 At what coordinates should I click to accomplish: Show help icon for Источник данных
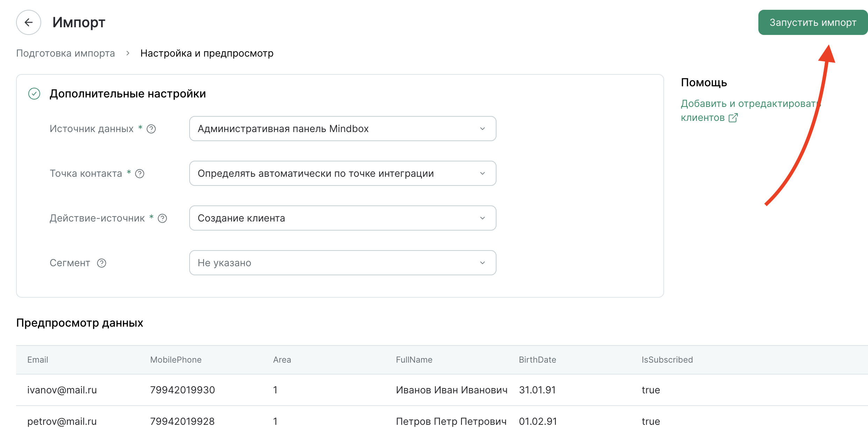[151, 129]
